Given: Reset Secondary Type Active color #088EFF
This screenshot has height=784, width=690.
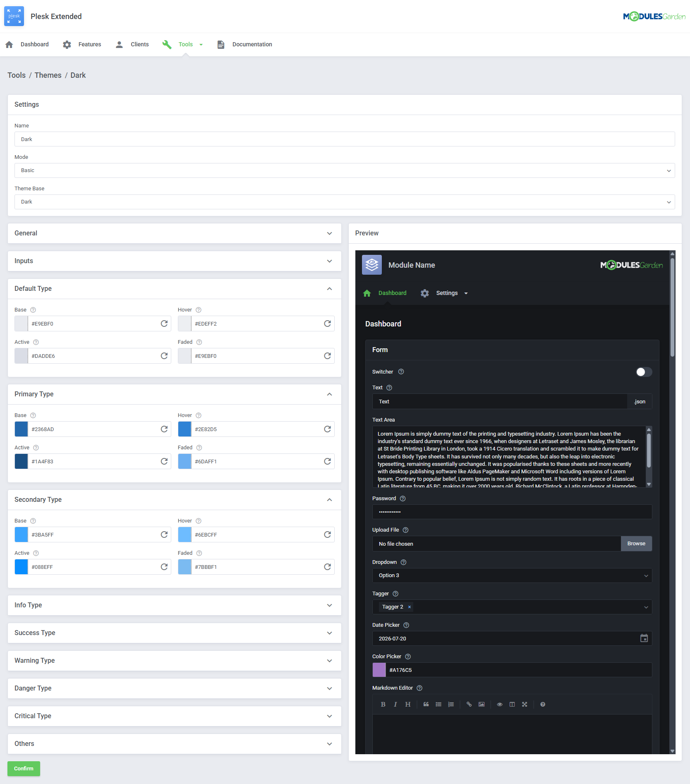Looking at the screenshot, I should tap(164, 567).
